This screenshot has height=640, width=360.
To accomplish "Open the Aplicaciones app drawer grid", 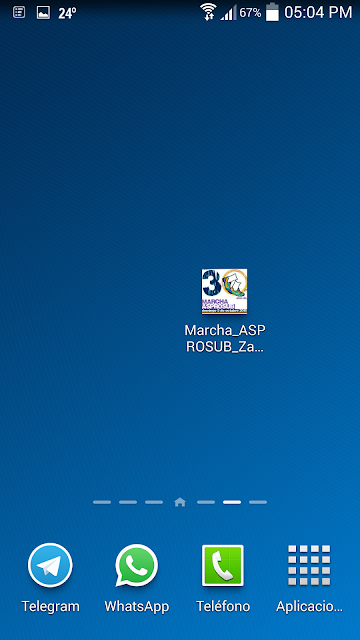I will [309, 565].
